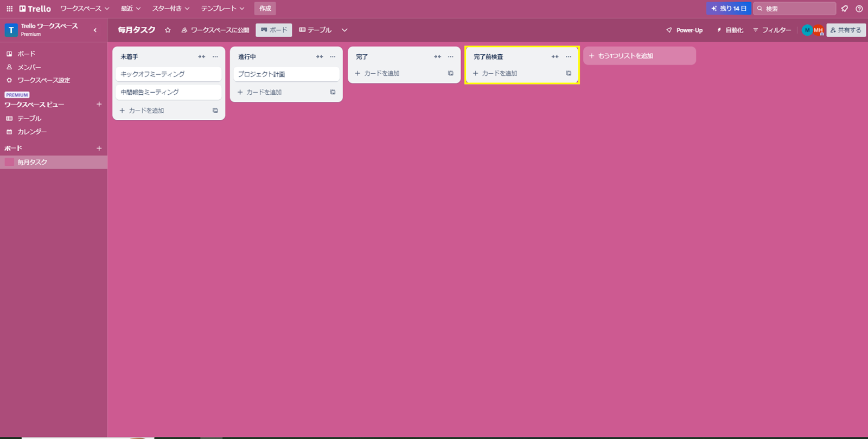The width and height of the screenshot is (868, 439).
Task: Open the 最近 dropdown menu
Action: (131, 9)
